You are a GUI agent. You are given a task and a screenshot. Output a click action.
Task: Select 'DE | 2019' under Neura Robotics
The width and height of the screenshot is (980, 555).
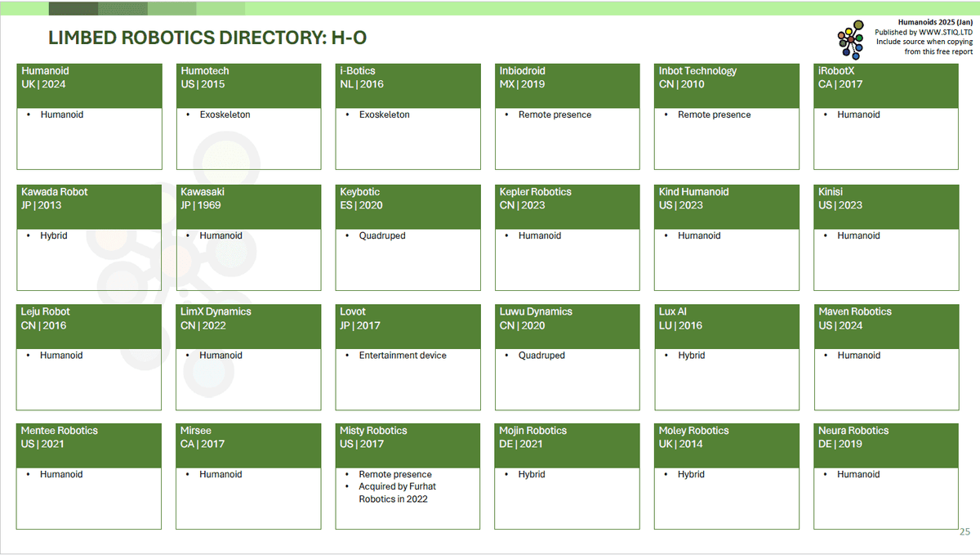tap(840, 444)
